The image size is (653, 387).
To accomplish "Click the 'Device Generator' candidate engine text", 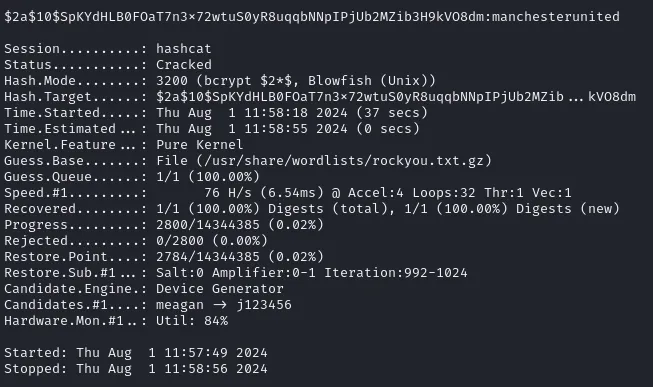I will [x=220, y=288].
